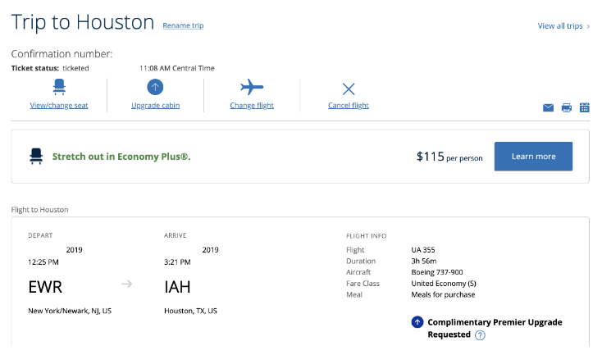Email the trip using the envelope icon
The width and height of the screenshot is (602, 364).
pyautogui.click(x=548, y=107)
